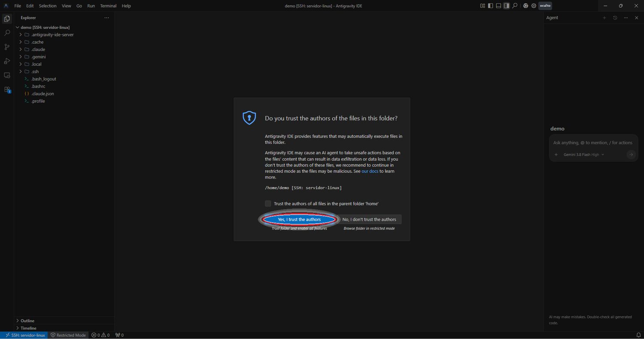
Task: Open the 'our docs' link
Action: tap(370, 171)
